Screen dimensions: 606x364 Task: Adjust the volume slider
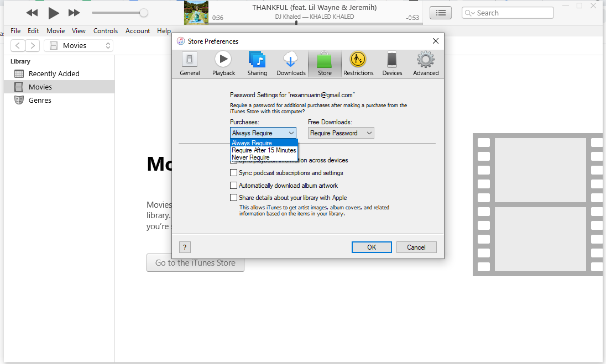[x=144, y=13]
